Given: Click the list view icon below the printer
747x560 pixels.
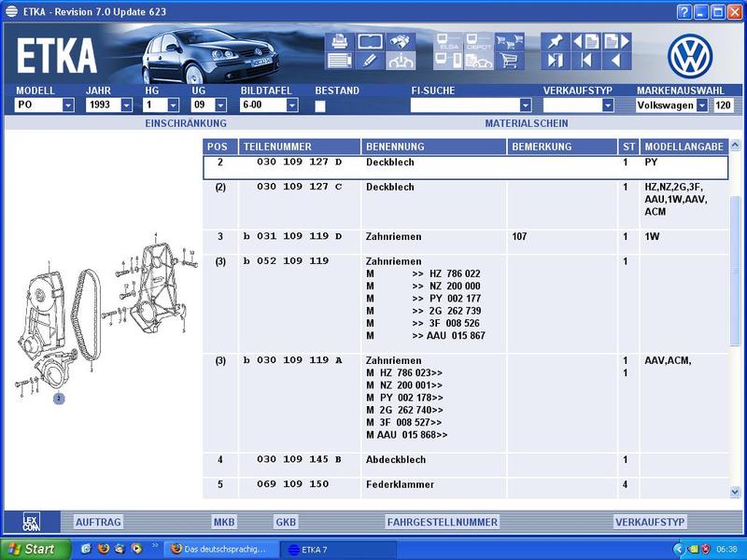Looking at the screenshot, I should point(339,61).
